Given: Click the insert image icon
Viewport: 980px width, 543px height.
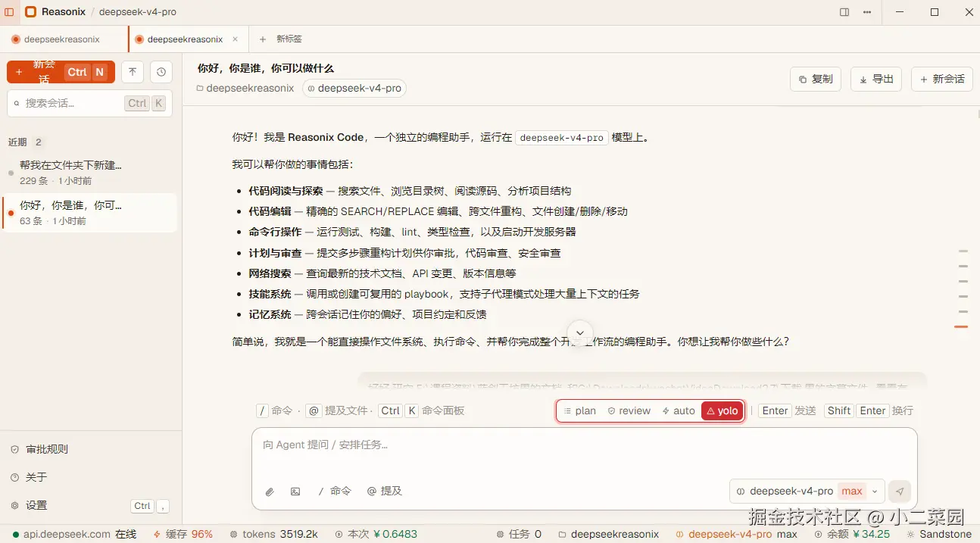Looking at the screenshot, I should click(295, 492).
